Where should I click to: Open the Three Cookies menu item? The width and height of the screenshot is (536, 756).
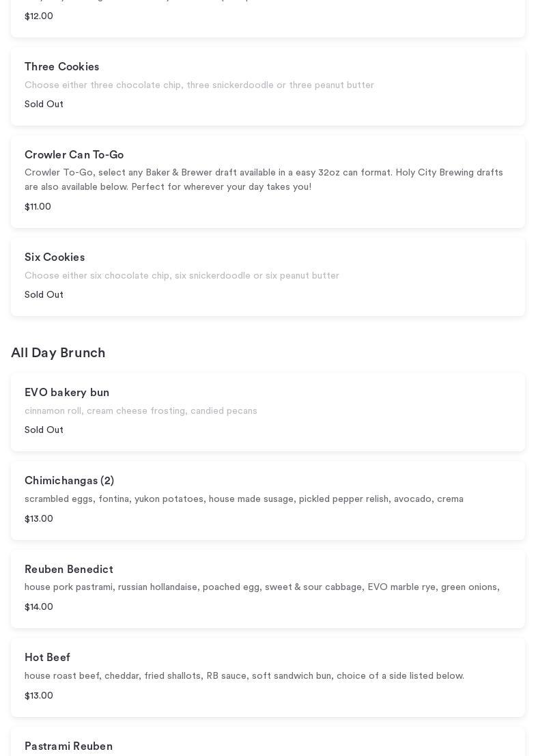[62, 67]
